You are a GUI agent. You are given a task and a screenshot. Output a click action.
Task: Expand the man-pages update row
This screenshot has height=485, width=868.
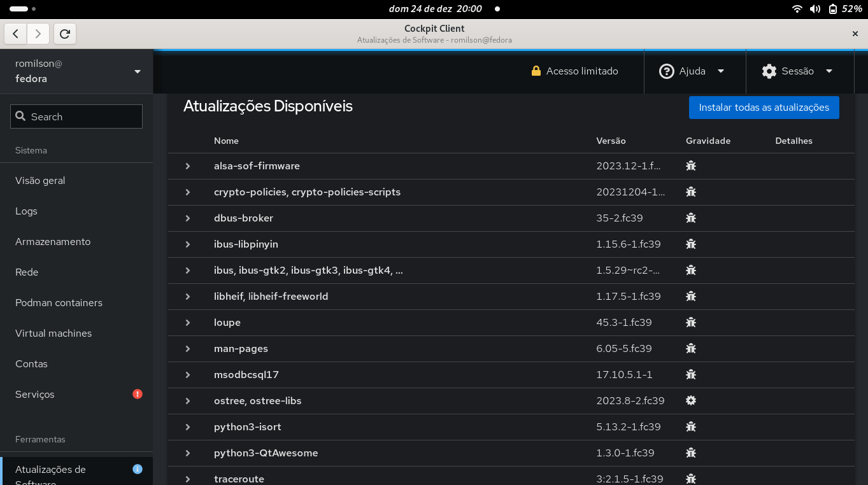point(188,349)
